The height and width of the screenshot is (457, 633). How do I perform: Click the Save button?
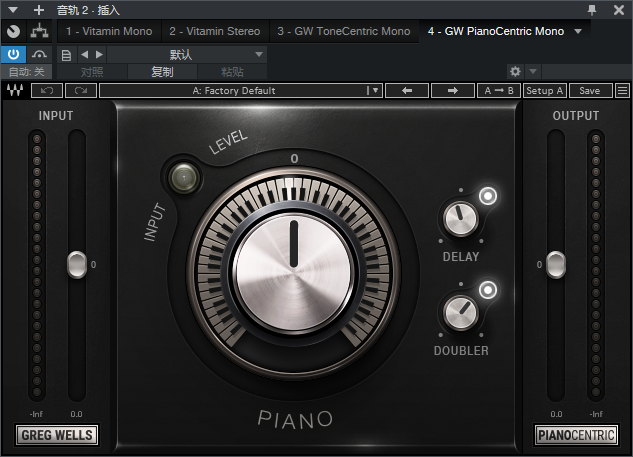click(x=591, y=90)
